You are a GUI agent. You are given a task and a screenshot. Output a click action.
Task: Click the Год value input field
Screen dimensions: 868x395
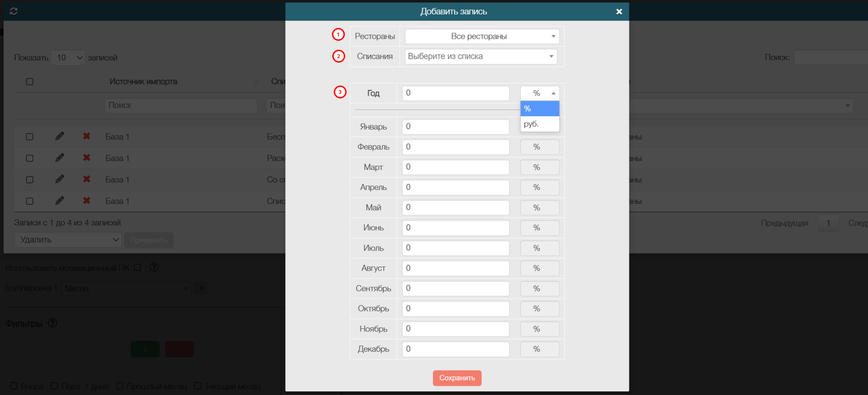455,93
